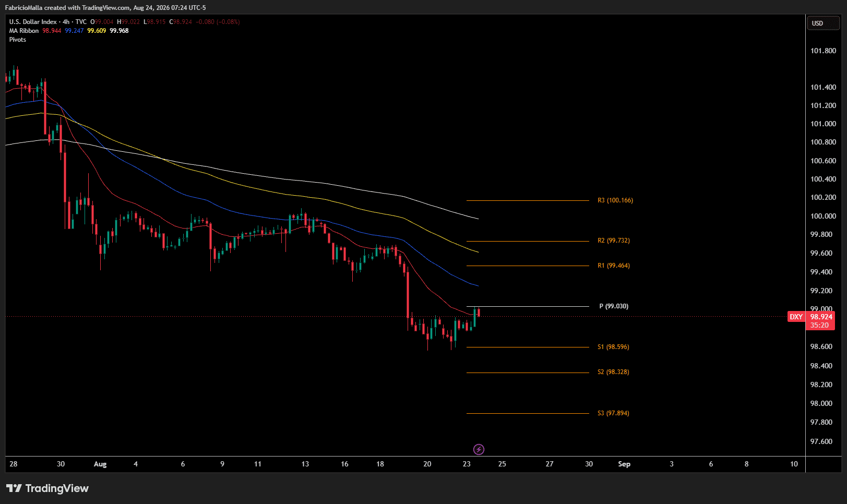This screenshot has width=847, height=504.
Task: Click the lightning bolt event marker
Action: point(479,449)
